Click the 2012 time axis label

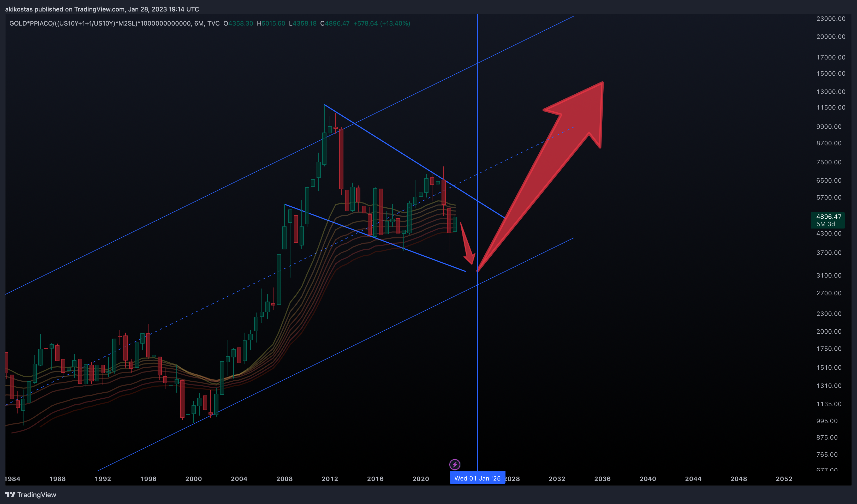(330, 479)
